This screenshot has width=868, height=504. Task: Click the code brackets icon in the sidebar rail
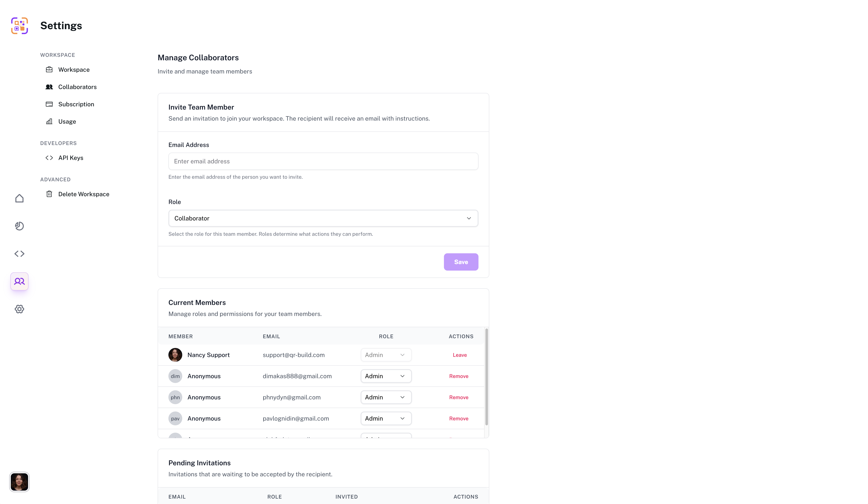coord(19,254)
